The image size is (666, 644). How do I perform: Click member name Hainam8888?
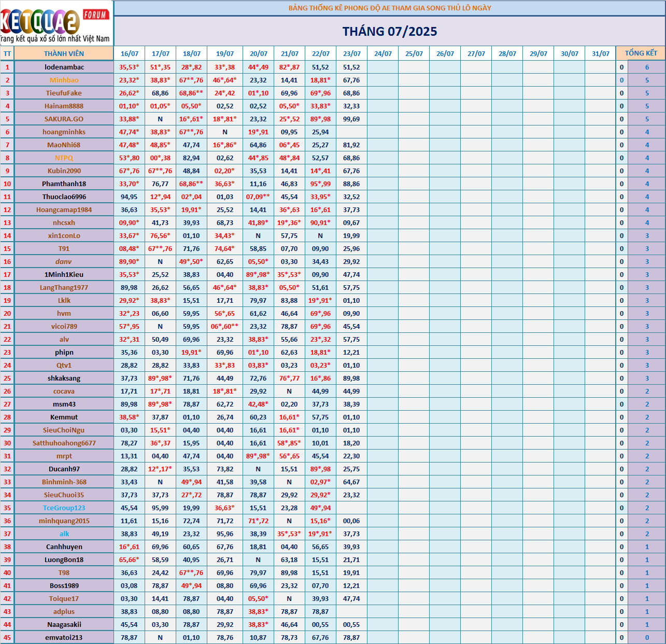tap(64, 106)
